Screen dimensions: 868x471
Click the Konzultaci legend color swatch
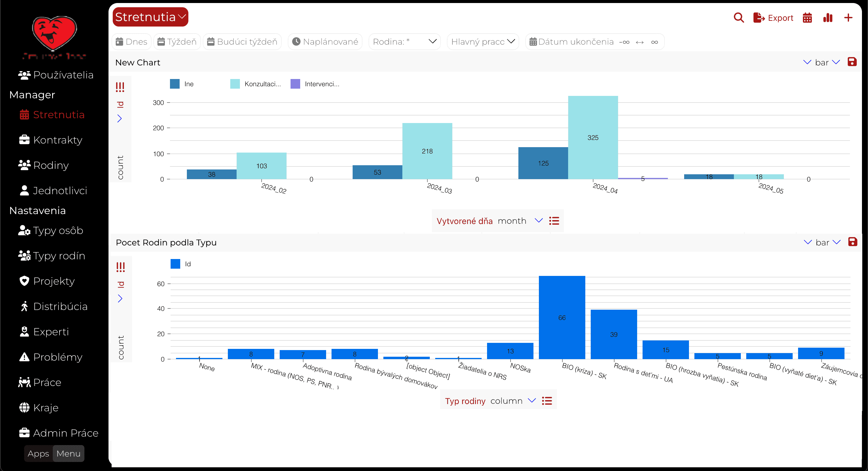[235, 84]
